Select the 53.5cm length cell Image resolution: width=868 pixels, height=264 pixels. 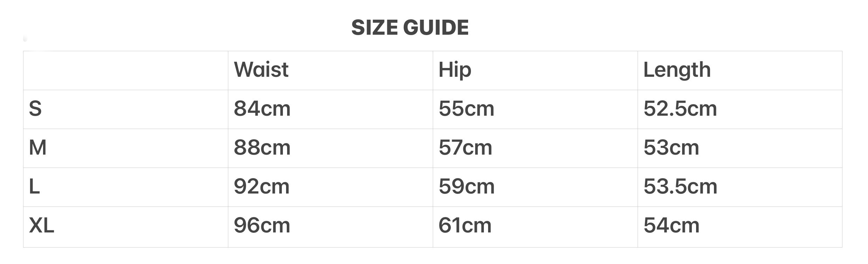(x=680, y=186)
